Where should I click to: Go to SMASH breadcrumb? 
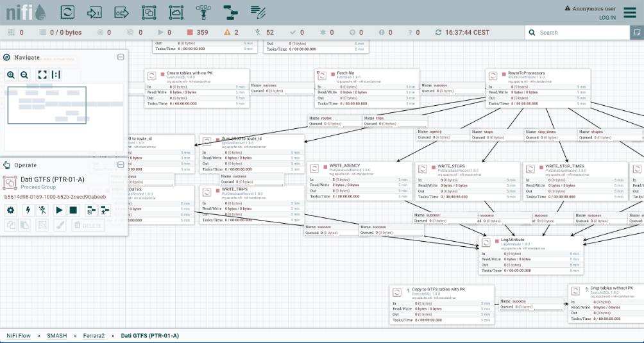[x=56, y=335]
